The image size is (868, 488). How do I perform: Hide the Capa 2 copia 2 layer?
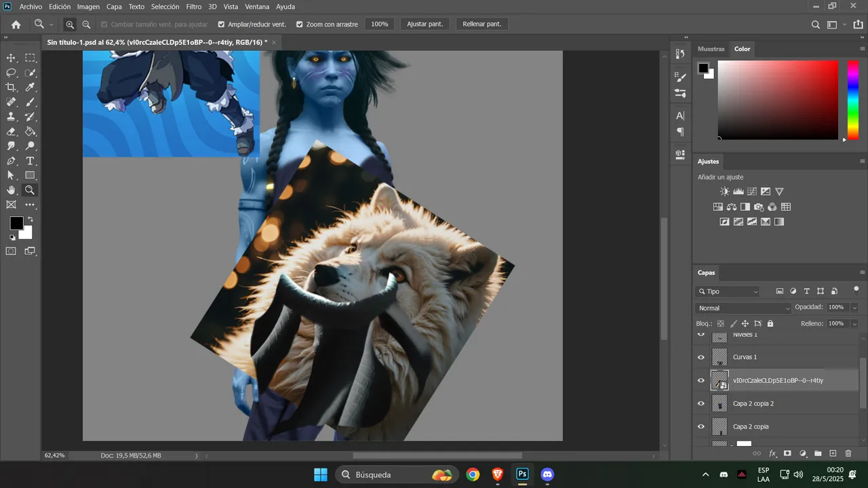[701, 403]
